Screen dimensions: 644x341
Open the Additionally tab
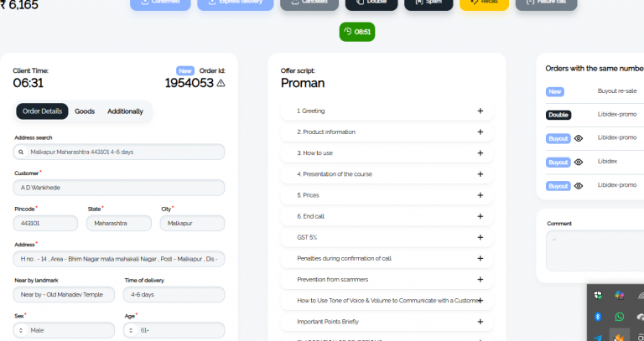pyautogui.click(x=125, y=111)
